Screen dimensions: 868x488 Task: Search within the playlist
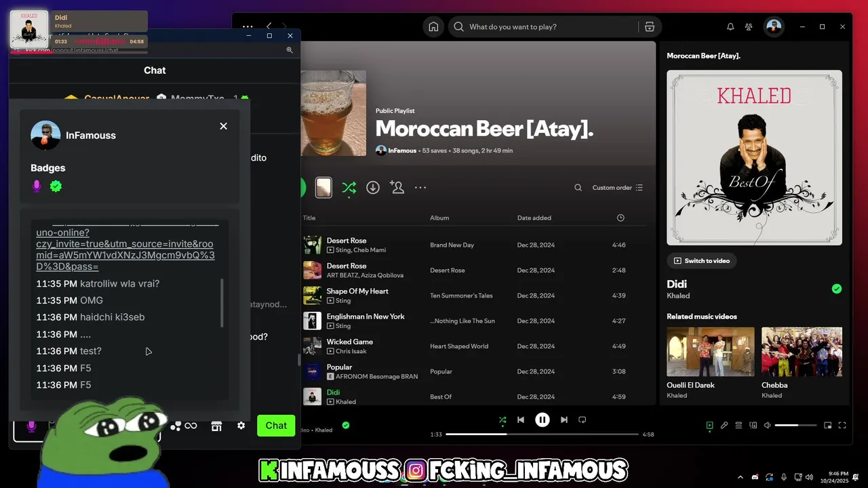(x=578, y=188)
